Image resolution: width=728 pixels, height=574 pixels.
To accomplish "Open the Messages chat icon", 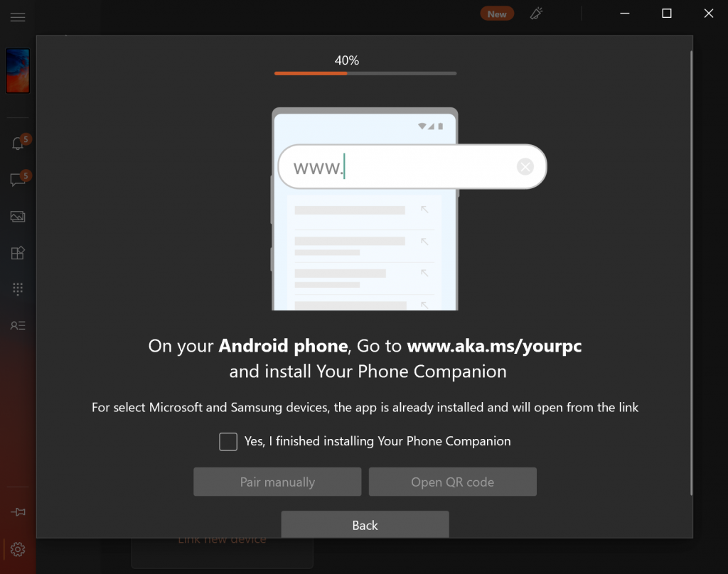I will click(x=18, y=180).
